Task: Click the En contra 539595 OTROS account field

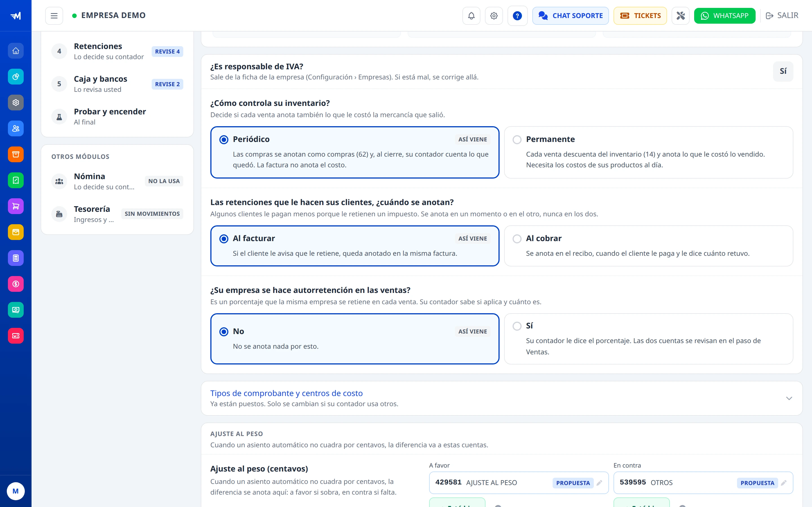Action: (x=703, y=483)
